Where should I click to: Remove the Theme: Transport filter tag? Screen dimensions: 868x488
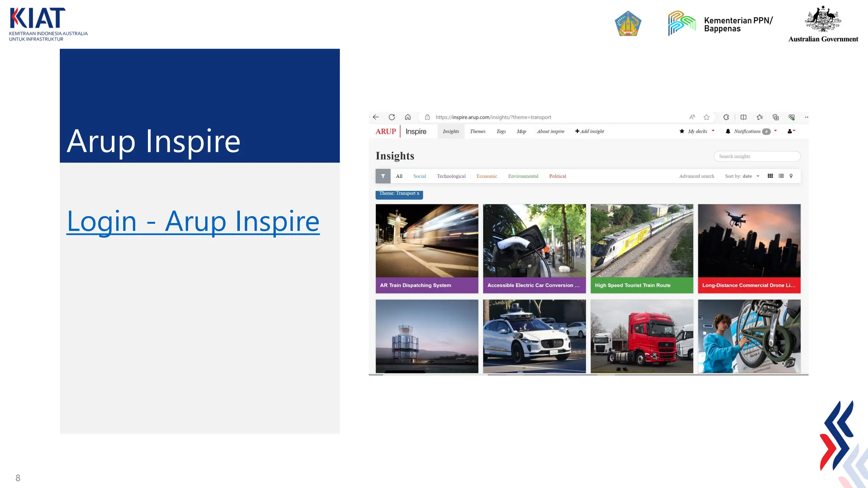[x=418, y=194]
